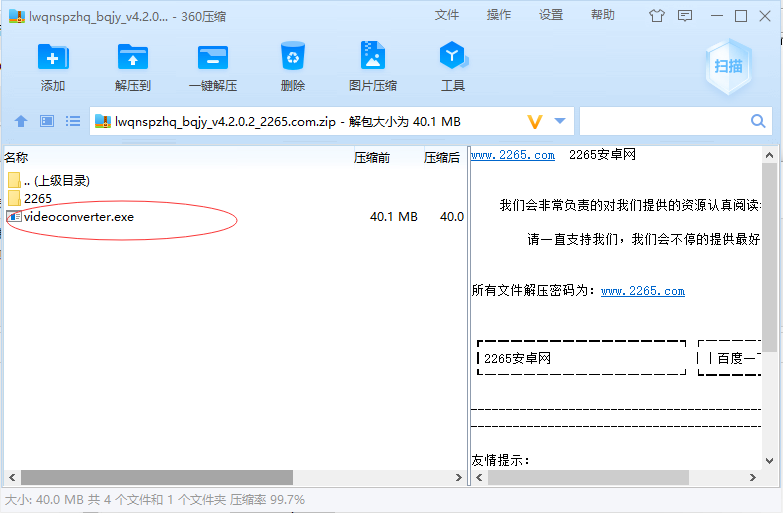Open the www.2265.com link at top
783x513 pixels.
click(x=513, y=155)
